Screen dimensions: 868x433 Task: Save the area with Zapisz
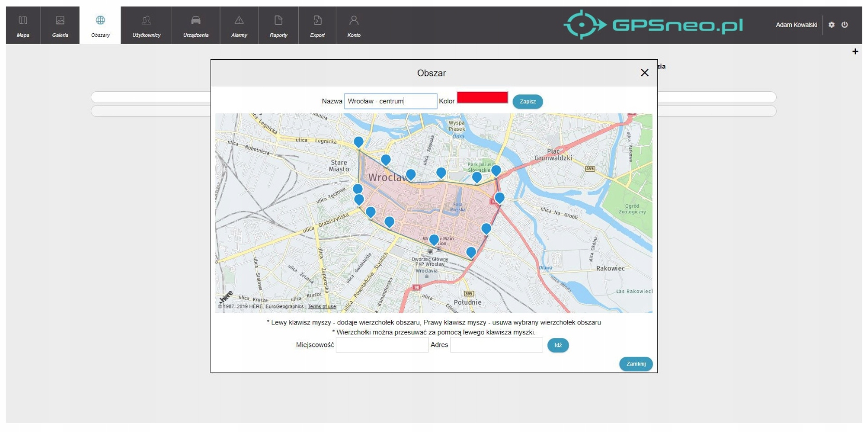[528, 102]
